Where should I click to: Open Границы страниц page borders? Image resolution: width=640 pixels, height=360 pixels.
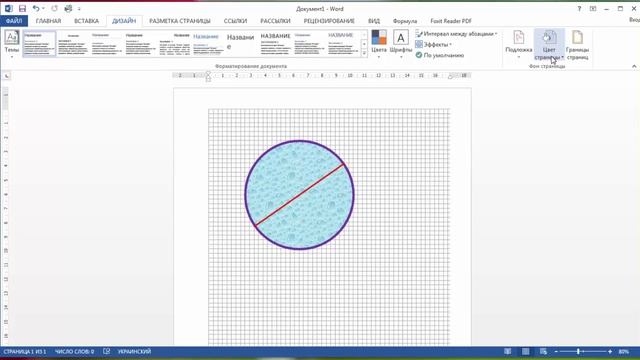point(578,45)
